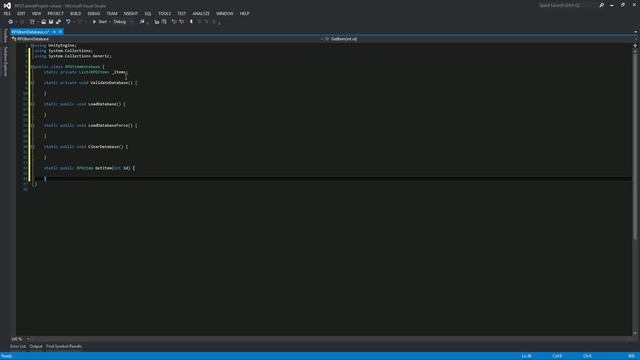The image size is (640, 360).
Task: Open the FILE menu
Action: (7, 13)
